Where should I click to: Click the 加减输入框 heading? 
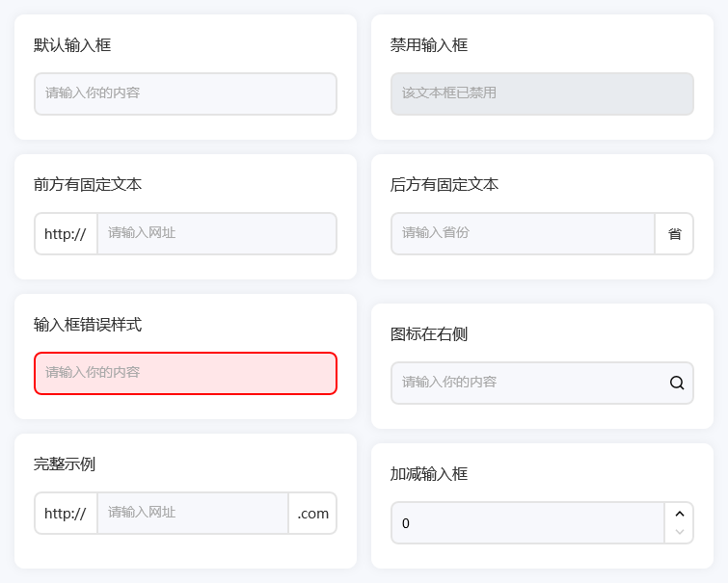(x=429, y=474)
